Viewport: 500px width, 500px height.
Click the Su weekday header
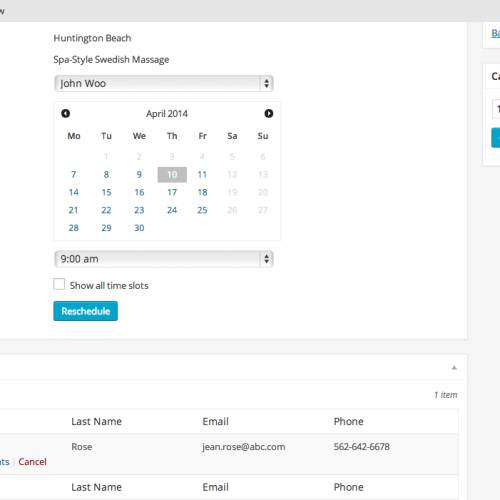(x=263, y=136)
